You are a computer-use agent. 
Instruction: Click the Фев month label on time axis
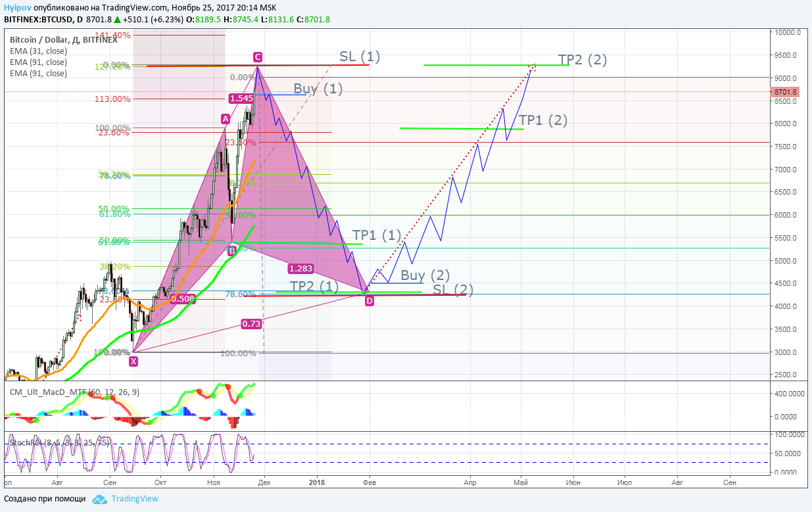tap(369, 483)
